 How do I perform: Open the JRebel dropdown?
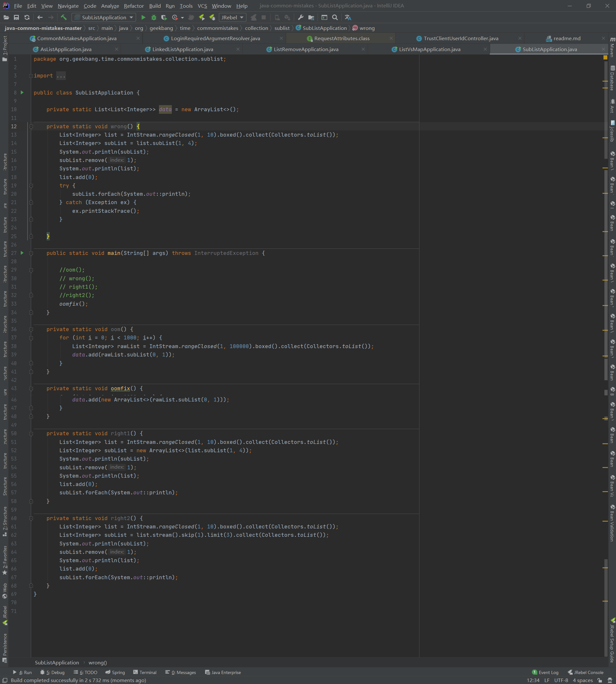click(232, 18)
